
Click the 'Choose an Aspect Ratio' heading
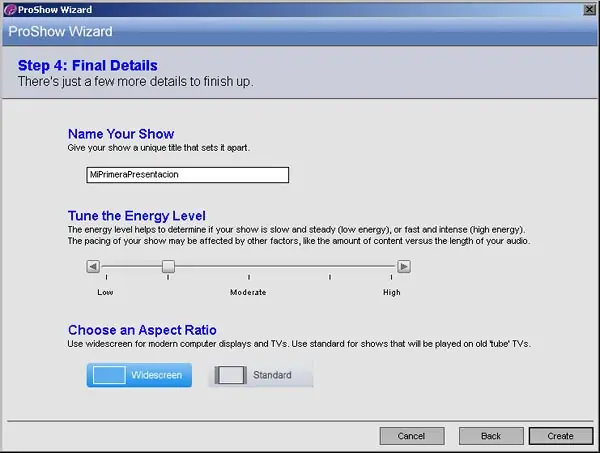coord(142,330)
